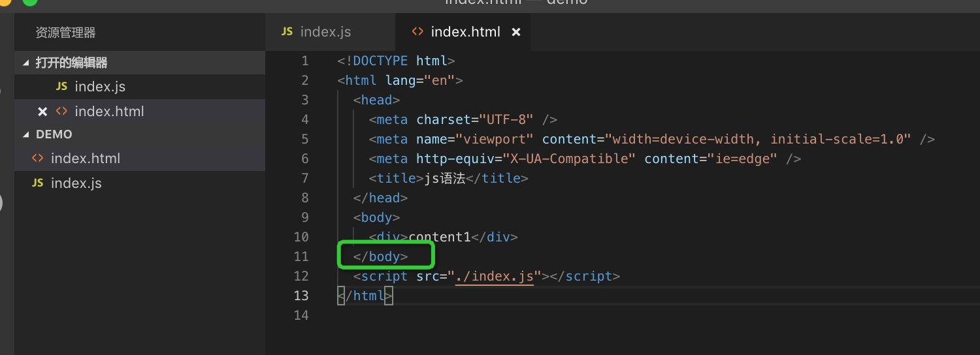This screenshot has height=355, width=980.
Task: Click the <html lang="en"> tag
Action: click(400, 80)
